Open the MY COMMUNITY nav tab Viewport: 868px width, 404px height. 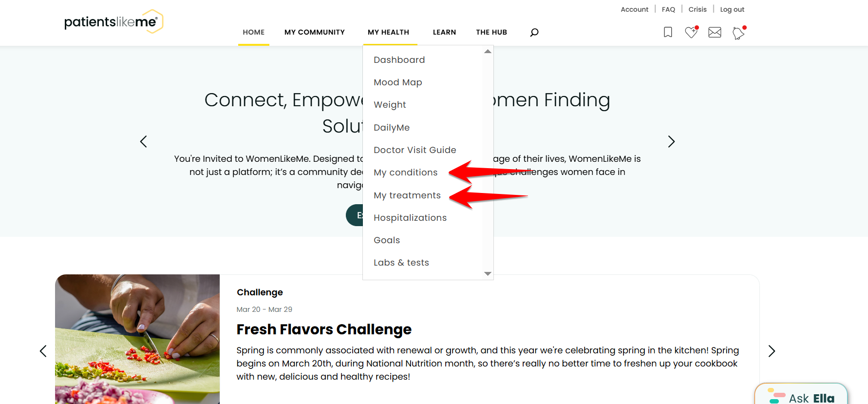point(315,32)
